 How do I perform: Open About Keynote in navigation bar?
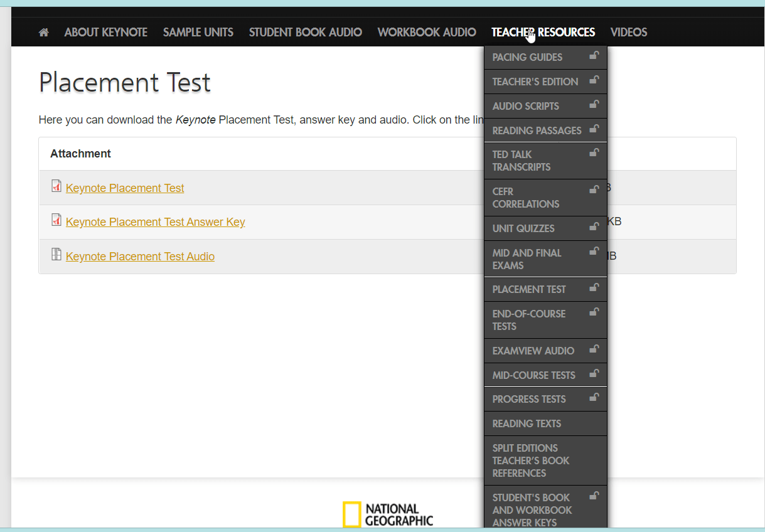click(x=105, y=33)
